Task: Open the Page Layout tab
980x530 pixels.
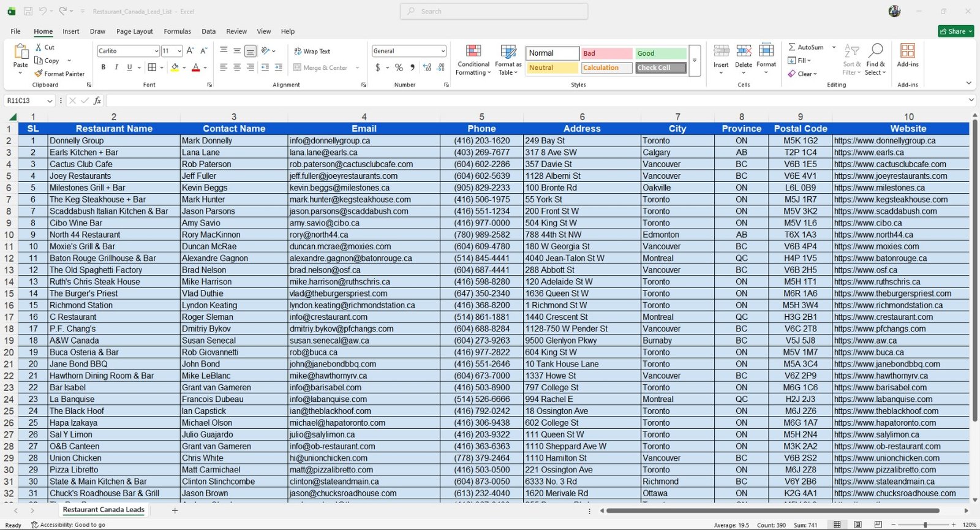Action: [135, 31]
